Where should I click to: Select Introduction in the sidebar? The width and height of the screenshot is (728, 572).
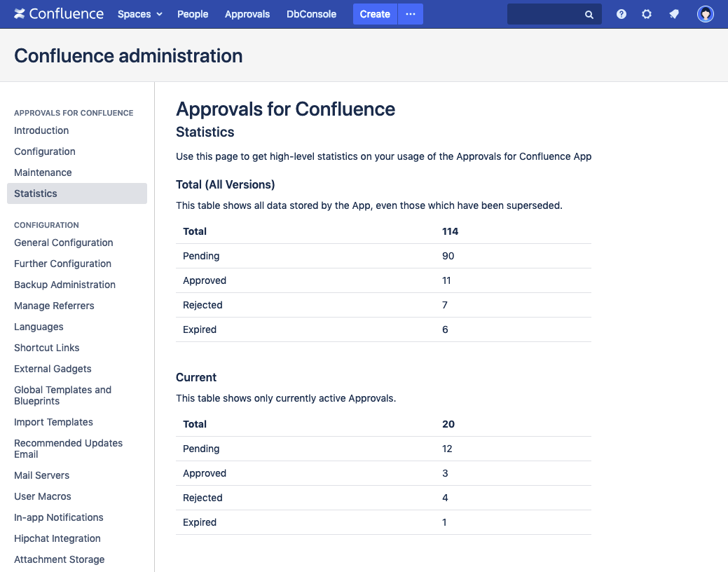[x=41, y=130]
